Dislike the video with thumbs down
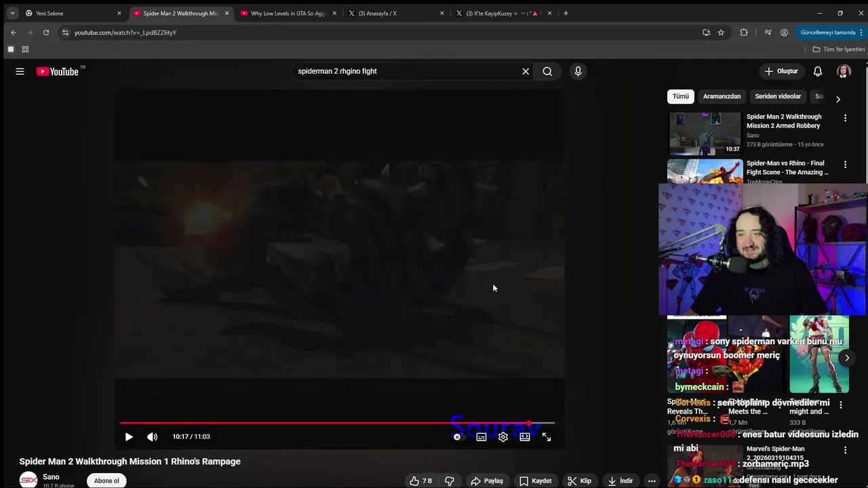Viewport: 868px width, 488px height. click(449, 481)
